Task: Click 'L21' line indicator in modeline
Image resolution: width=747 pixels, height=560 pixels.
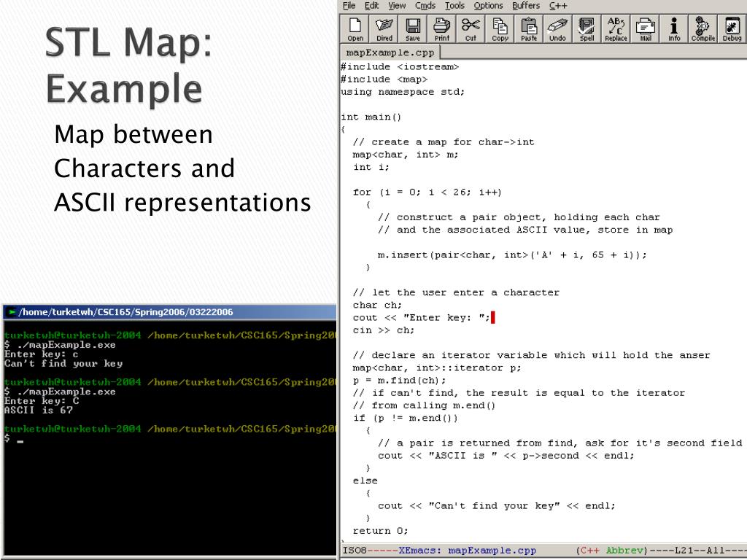Action: [684, 551]
